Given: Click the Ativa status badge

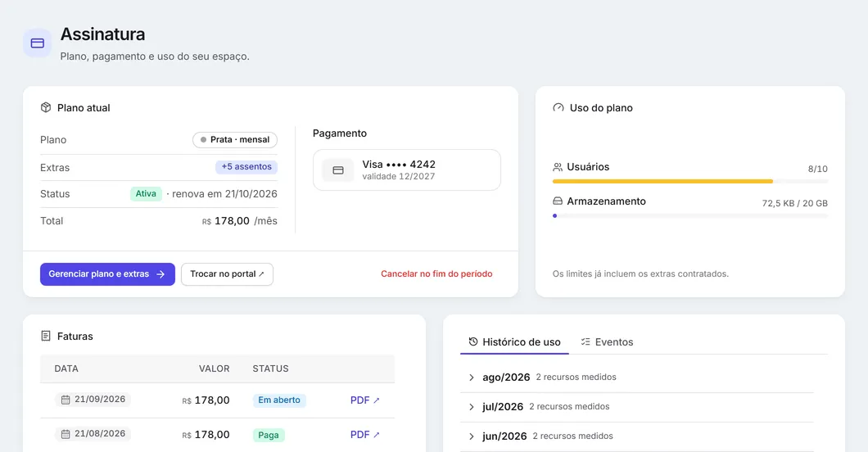Looking at the screenshot, I should (x=146, y=193).
